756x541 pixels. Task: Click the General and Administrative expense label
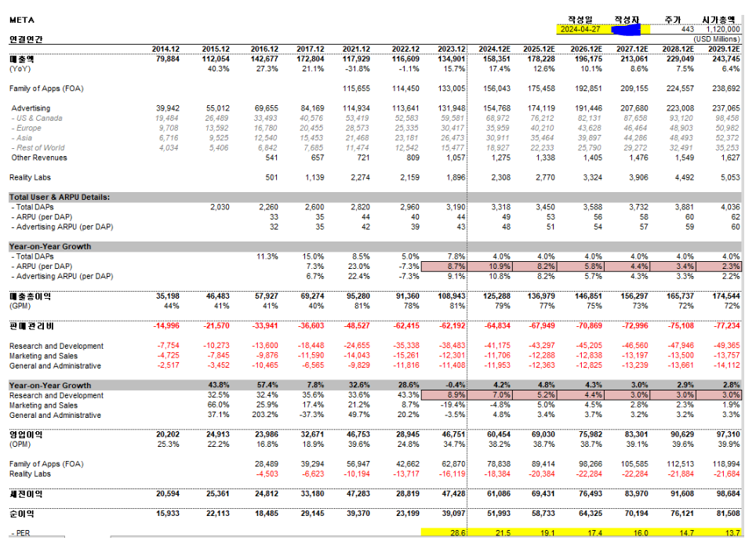(x=55, y=366)
